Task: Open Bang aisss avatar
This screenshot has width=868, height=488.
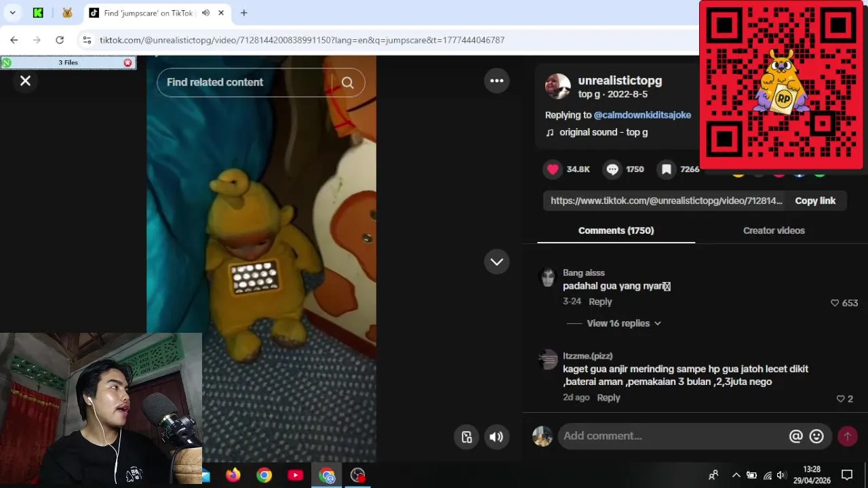Action: (547, 277)
